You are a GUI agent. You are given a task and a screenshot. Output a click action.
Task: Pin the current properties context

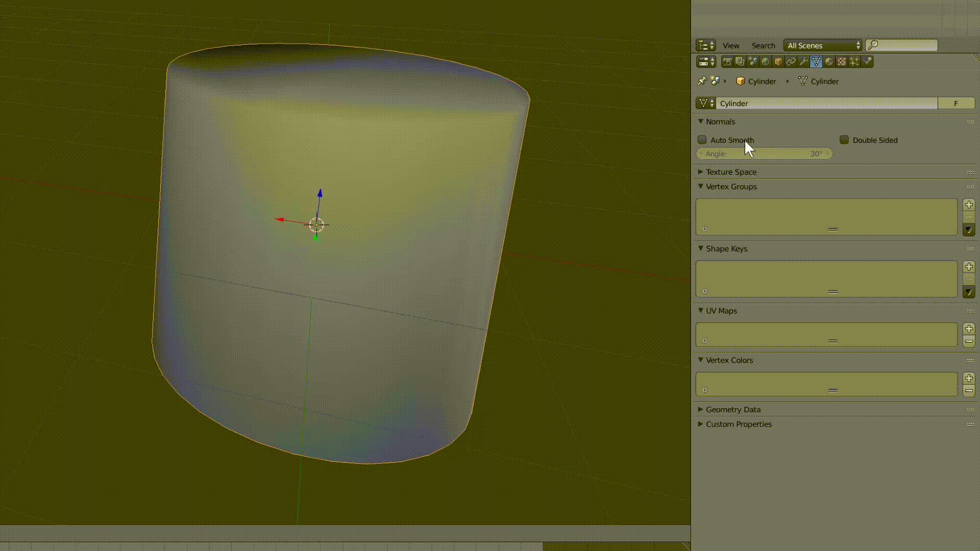click(x=702, y=81)
